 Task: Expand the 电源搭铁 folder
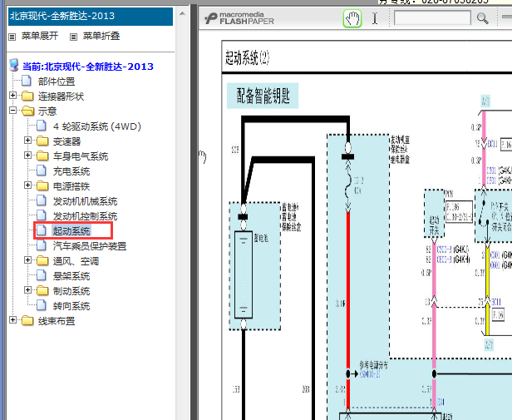pos(27,185)
